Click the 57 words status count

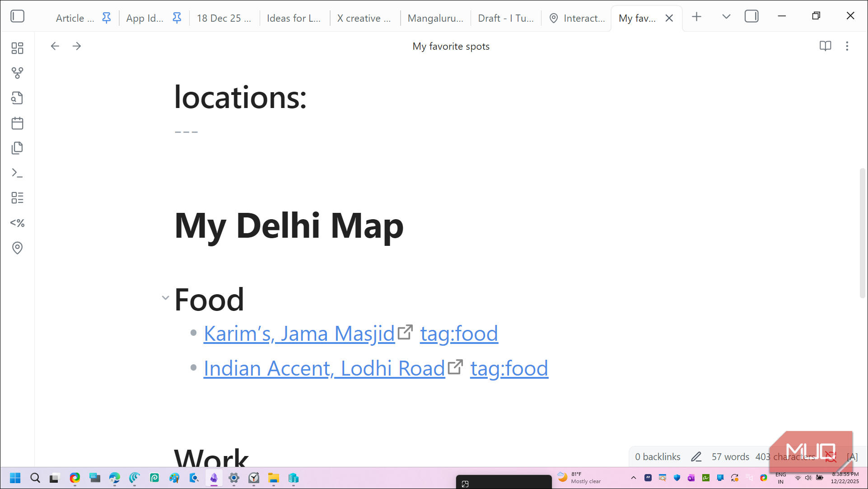[730, 457]
